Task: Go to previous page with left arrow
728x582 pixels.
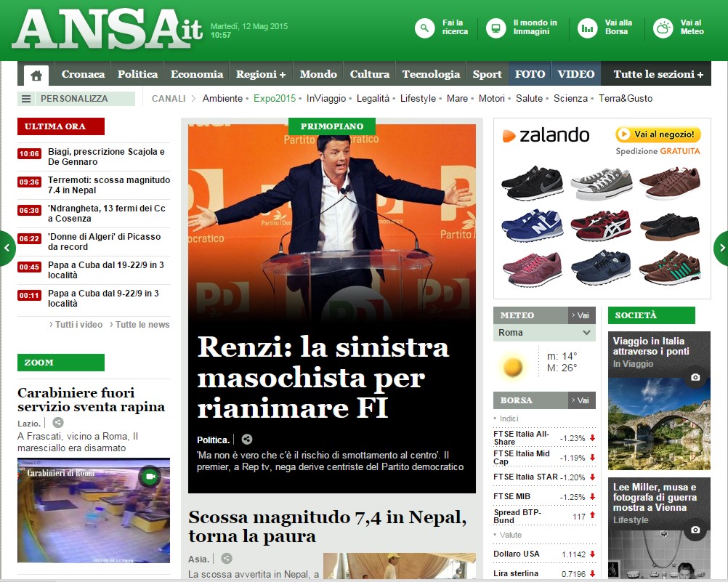Action: 7,248
